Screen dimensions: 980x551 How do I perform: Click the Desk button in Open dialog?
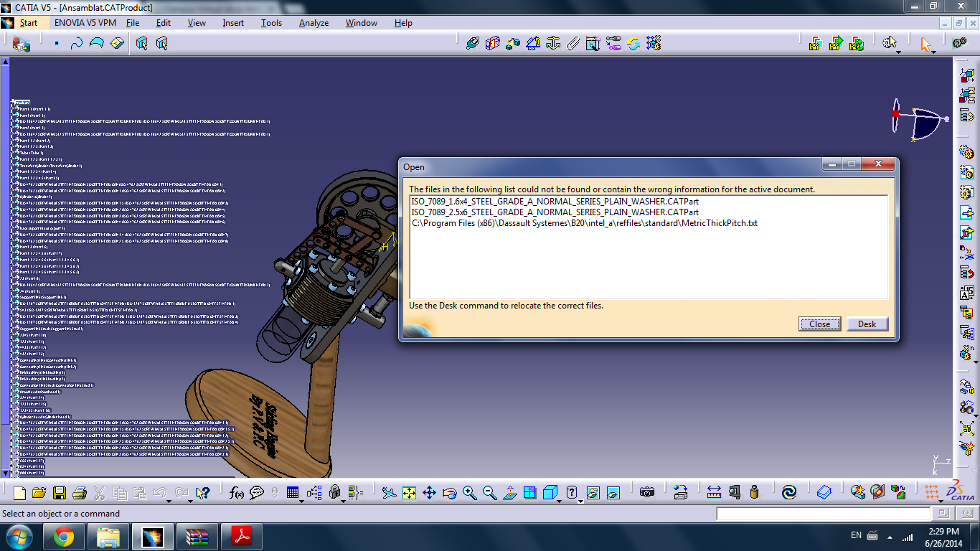[867, 324]
